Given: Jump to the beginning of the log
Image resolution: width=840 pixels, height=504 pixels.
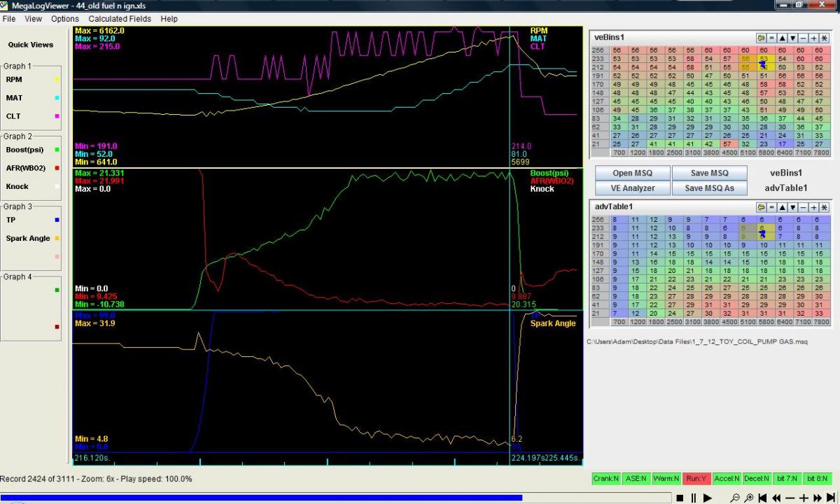Looking at the screenshot, I should [762, 498].
